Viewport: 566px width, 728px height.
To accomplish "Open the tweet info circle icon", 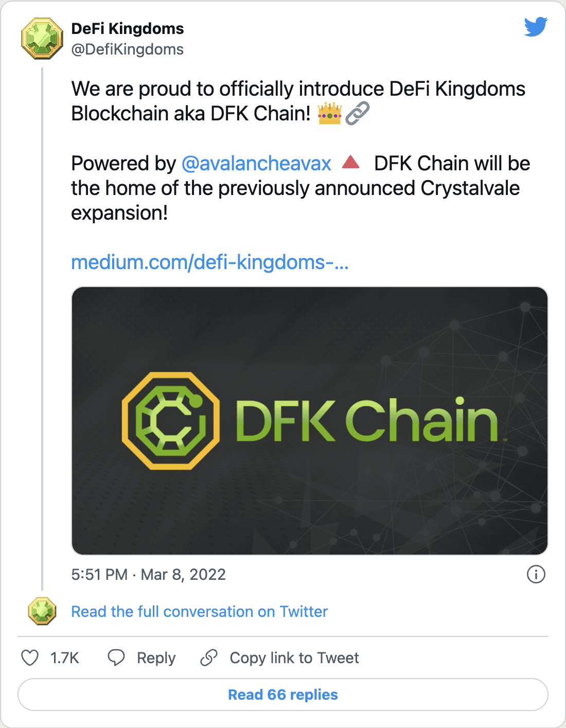I will click(x=536, y=574).
